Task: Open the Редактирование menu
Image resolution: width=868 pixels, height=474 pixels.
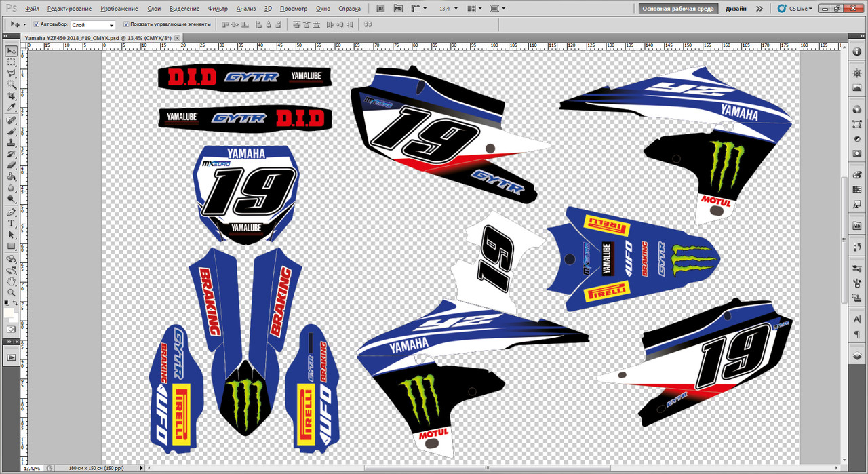Action: coord(69,9)
